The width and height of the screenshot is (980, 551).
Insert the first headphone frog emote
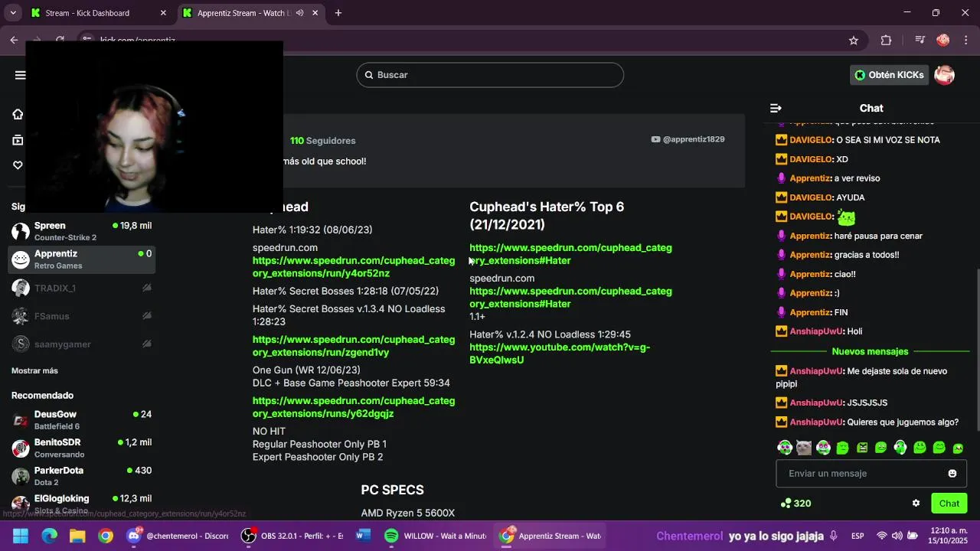[785, 448]
